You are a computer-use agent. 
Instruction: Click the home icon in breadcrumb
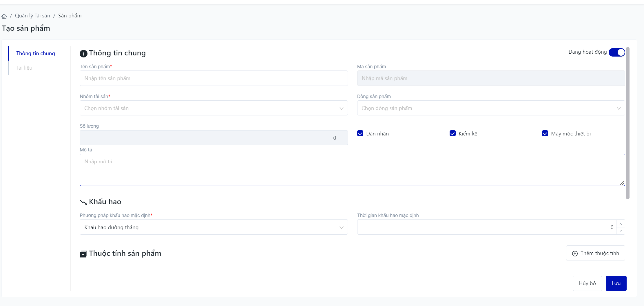4,16
